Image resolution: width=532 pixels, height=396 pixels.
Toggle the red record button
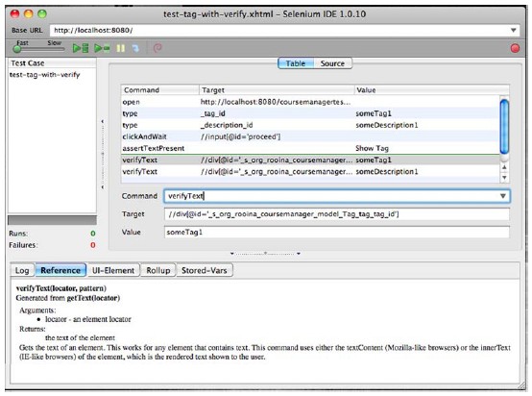[515, 49]
